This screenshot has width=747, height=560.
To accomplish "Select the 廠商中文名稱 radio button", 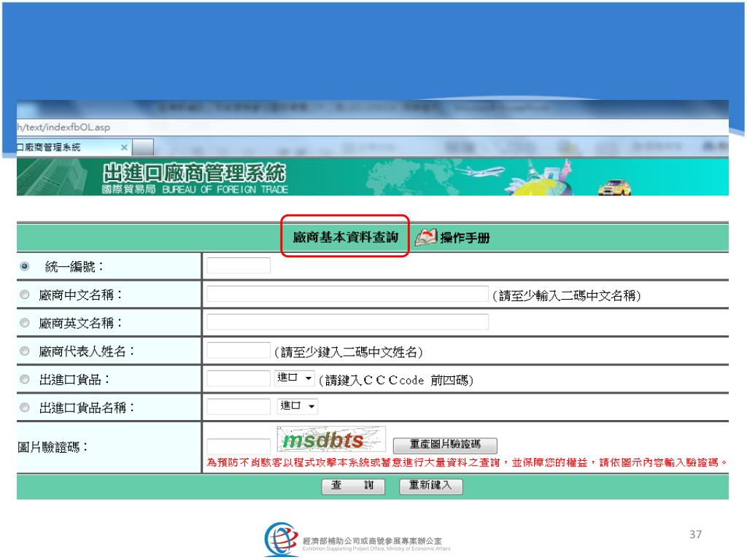I will (24, 295).
